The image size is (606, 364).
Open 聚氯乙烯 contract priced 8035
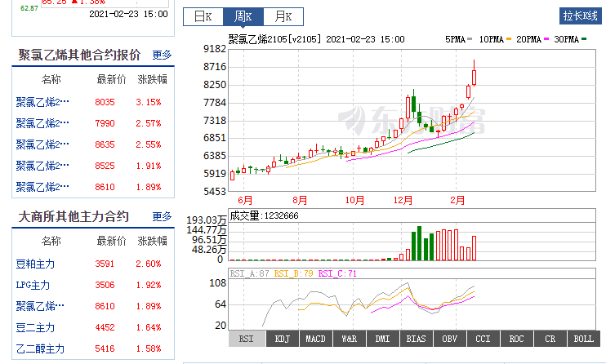tap(42, 102)
